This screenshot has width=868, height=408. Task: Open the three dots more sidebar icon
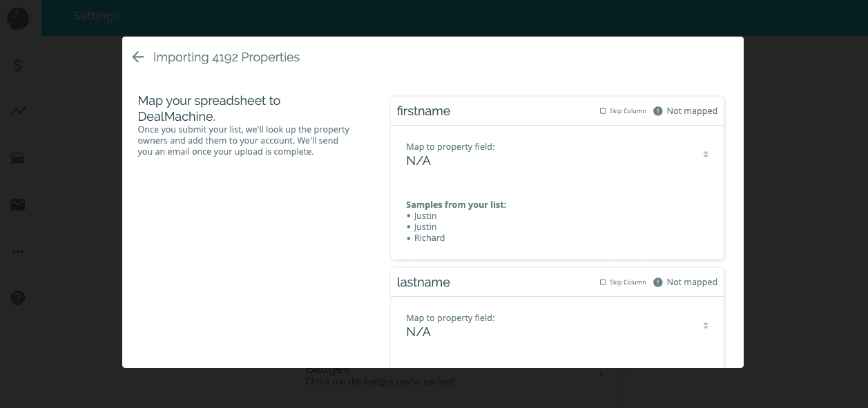[x=18, y=251]
